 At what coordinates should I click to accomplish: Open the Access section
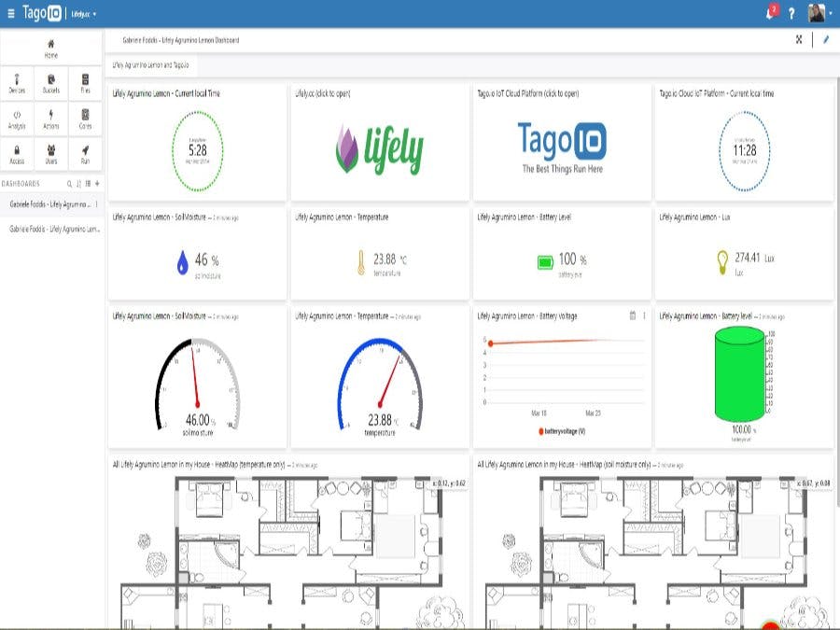pyautogui.click(x=17, y=154)
